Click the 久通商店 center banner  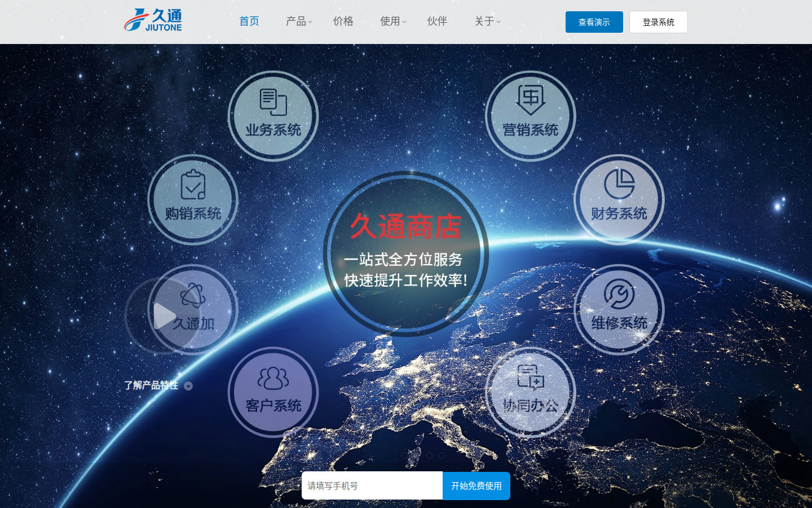click(406, 253)
